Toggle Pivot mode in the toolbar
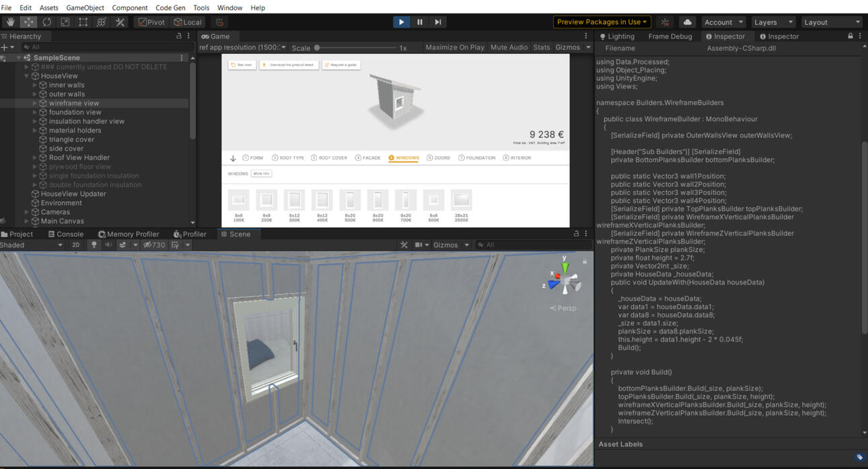The image size is (868, 469). (151, 22)
